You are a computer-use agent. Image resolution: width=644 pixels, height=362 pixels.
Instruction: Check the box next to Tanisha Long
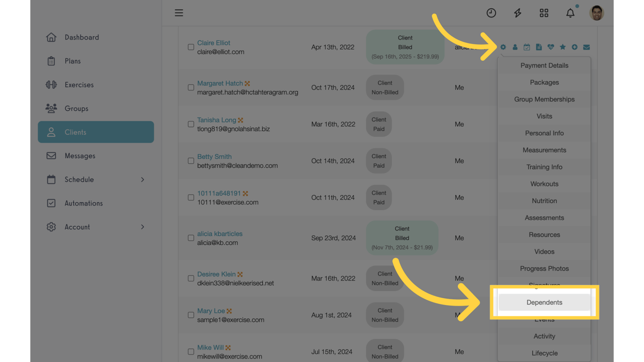coord(191,124)
